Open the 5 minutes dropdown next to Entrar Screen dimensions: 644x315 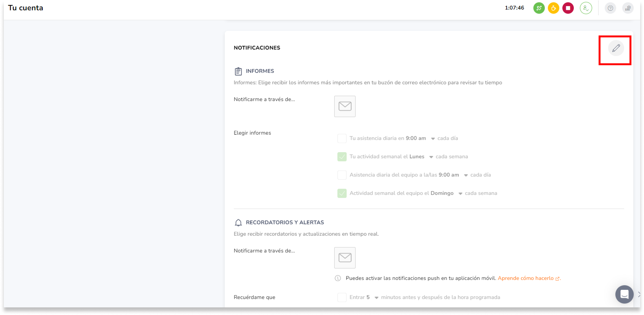click(376, 297)
